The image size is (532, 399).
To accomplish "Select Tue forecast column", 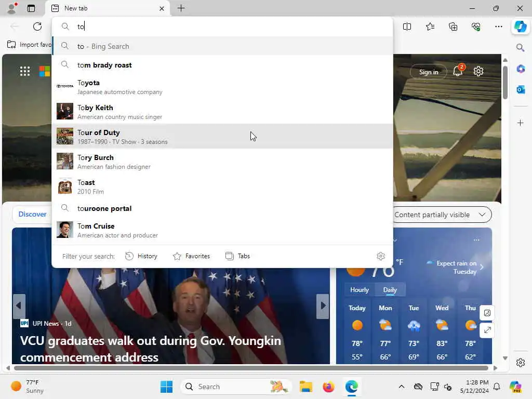I will pyautogui.click(x=414, y=333).
